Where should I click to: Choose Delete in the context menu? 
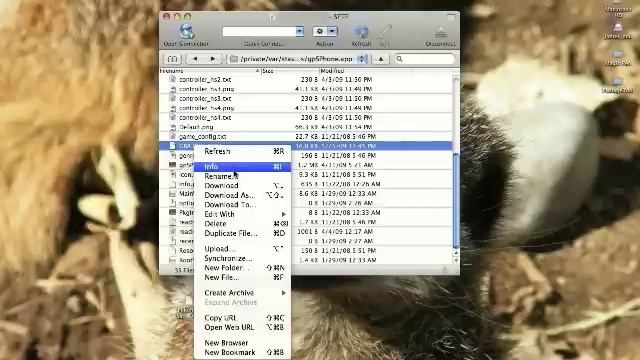[242, 224]
